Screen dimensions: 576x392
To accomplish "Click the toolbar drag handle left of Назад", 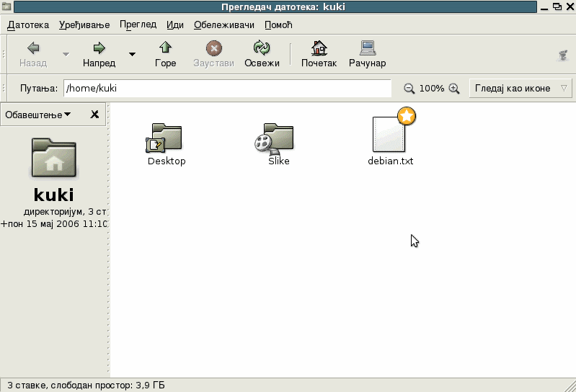I will [x=4, y=54].
